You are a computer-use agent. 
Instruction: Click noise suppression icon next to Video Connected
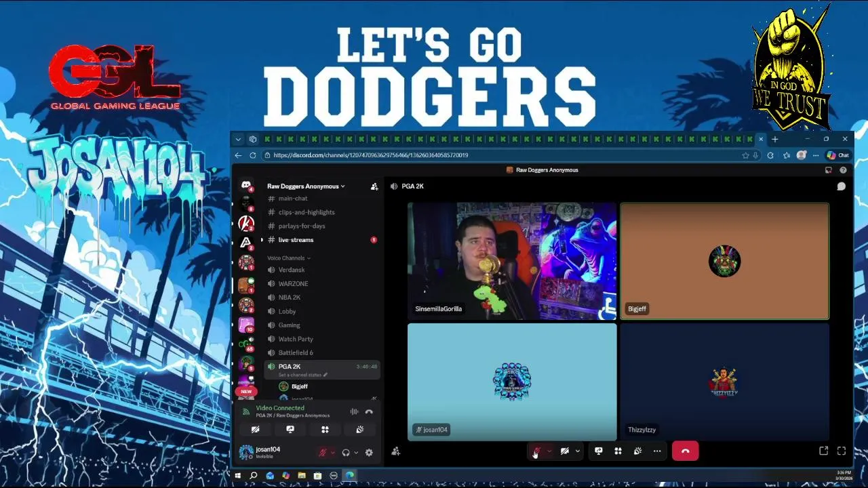[354, 411]
